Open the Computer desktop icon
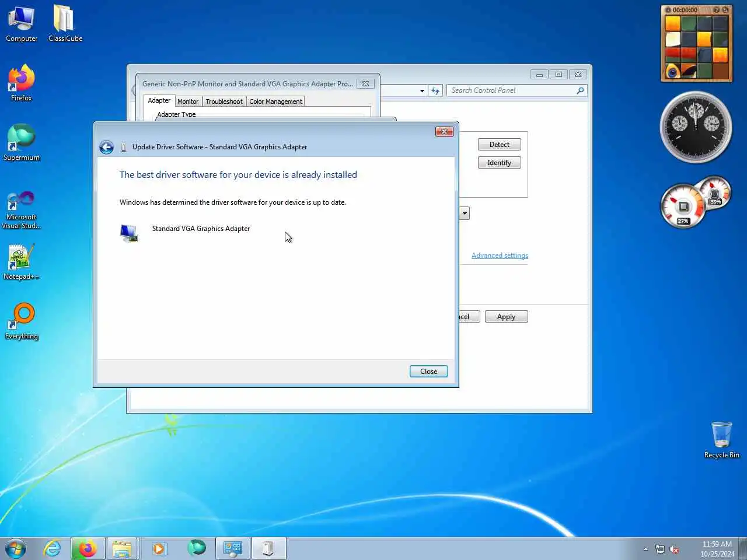This screenshot has width=747, height=560. [x=22, y=24]
